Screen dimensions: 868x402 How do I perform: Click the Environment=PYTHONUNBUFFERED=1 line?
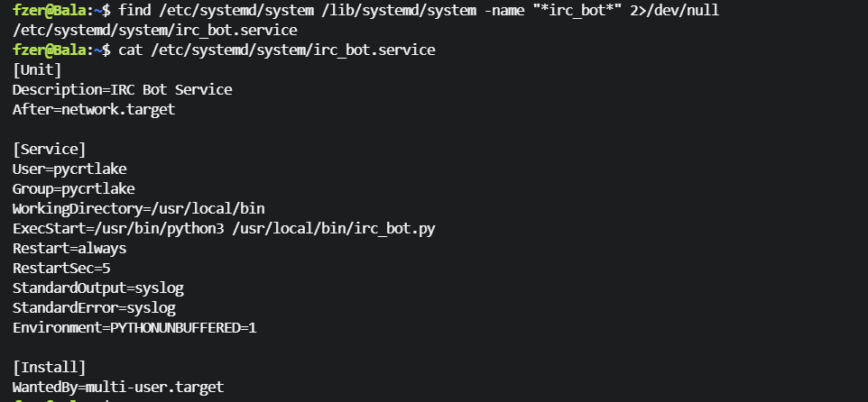tap(134, 327)
